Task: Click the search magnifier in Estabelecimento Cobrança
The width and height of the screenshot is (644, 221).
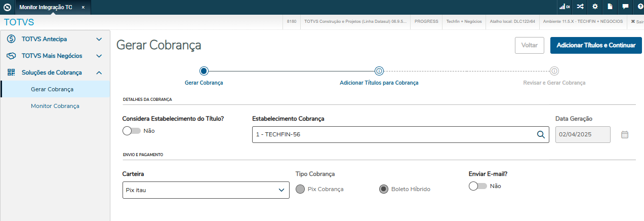Action: coord(541,134)
